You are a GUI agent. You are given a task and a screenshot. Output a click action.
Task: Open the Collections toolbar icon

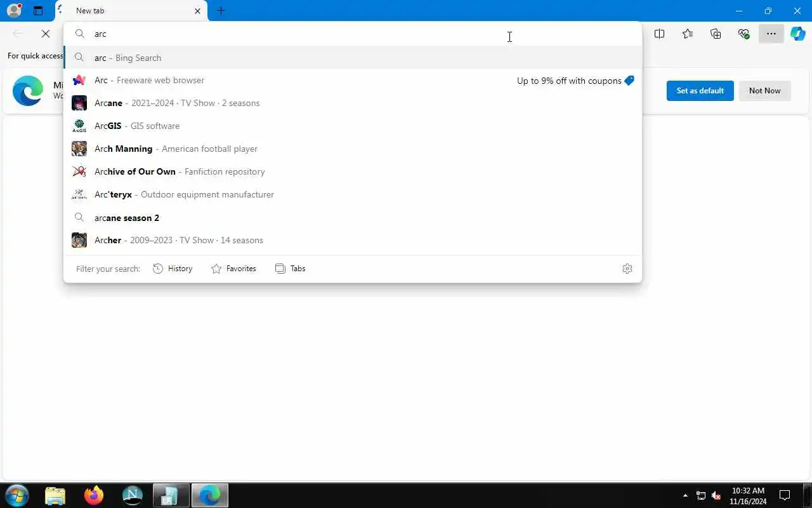716,34
